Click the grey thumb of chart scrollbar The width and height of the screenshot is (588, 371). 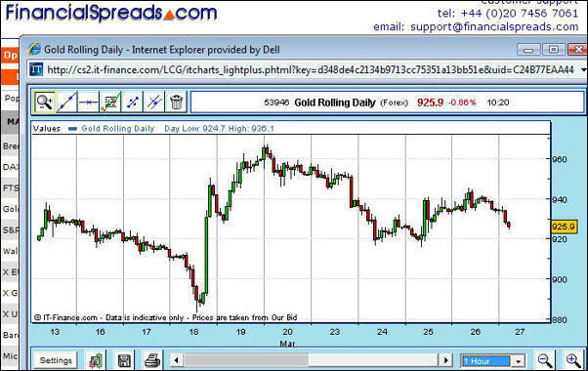[246, 361]
